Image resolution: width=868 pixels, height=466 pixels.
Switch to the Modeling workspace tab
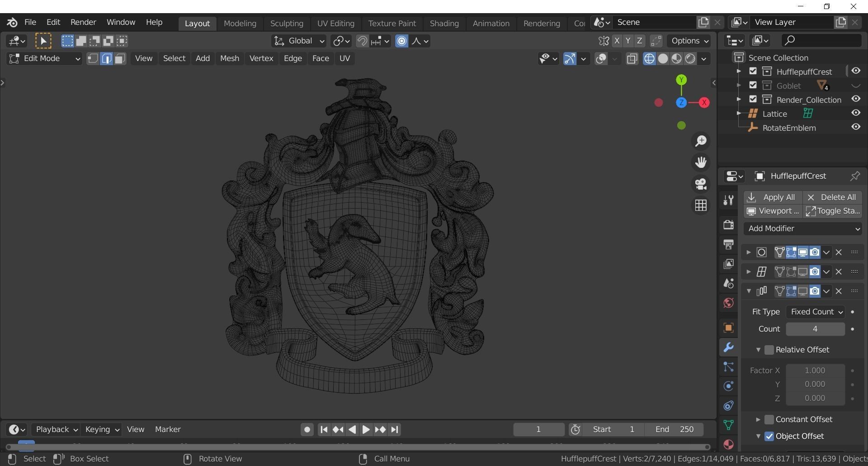click(240, 24)
